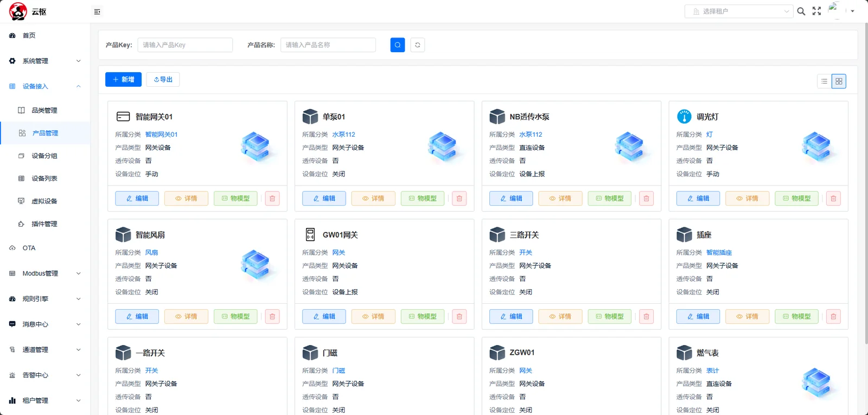The height and width of the screenshot is (415, 868).
Task: Click the GW01网关 gateway device icon
Action: pos(310,234)
